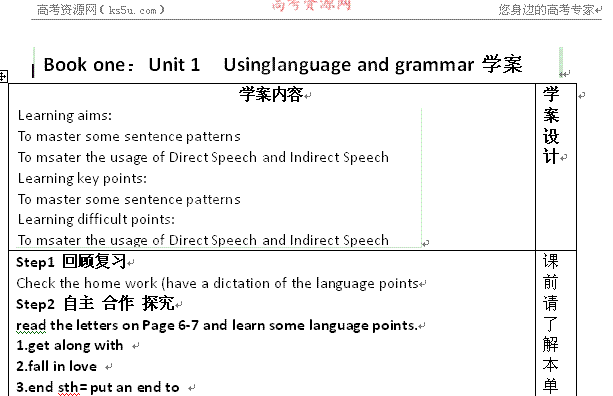Click 'To msater the usage' line under Learning difficult points
This screenshot has height=396, width=613.
203,240
